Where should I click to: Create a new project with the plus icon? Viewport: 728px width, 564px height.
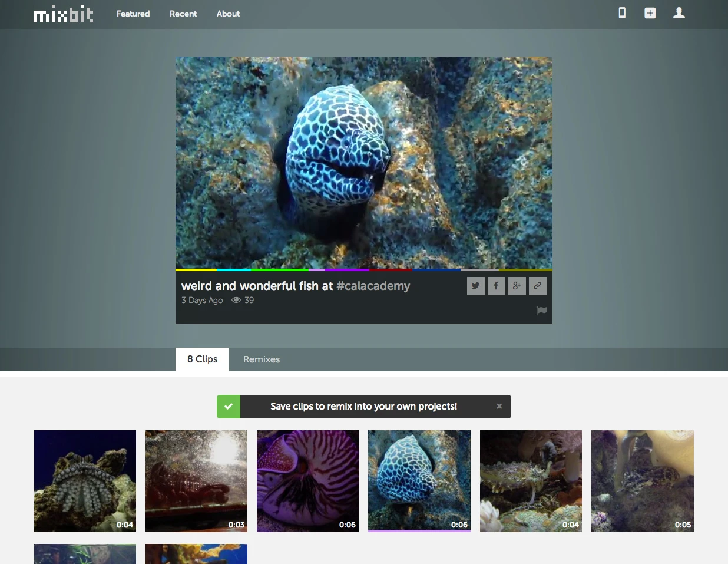coord(650,12)
